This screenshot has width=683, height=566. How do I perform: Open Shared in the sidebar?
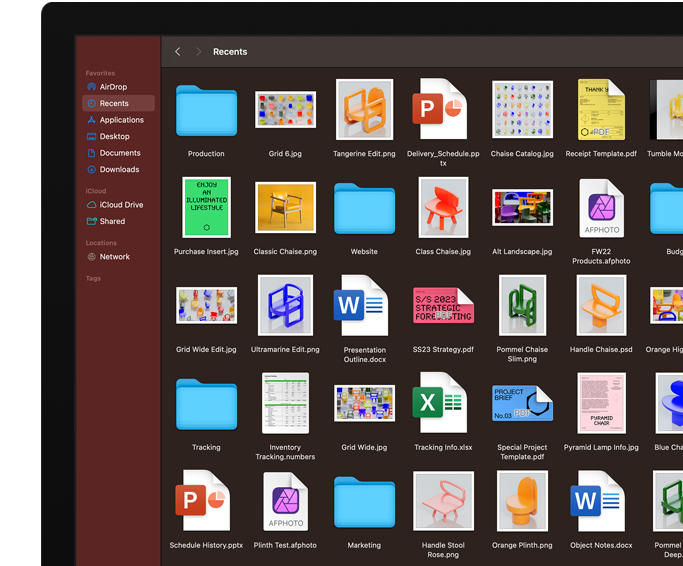click(x=118, y=221)
